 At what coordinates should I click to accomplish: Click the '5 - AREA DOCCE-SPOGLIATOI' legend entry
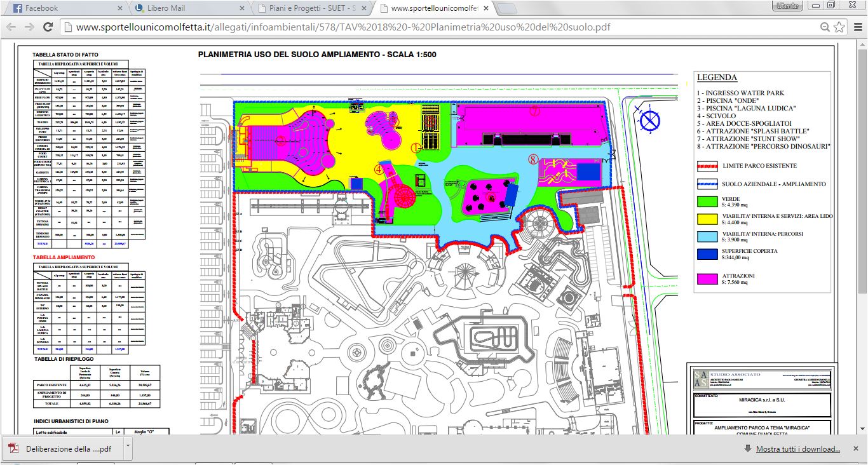(x=744, y=124)
